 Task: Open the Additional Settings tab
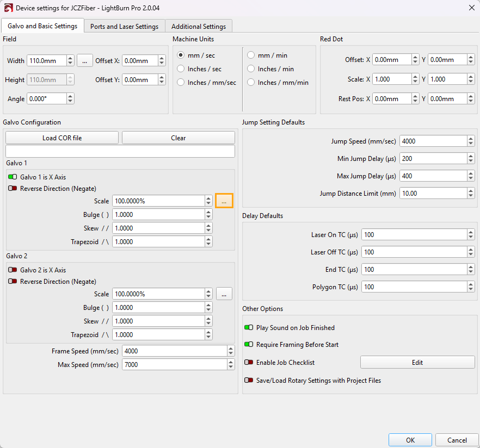click(199, 26)
